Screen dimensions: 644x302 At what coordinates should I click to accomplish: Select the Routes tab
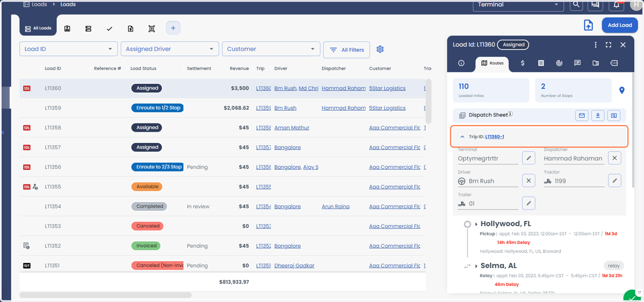492,63
